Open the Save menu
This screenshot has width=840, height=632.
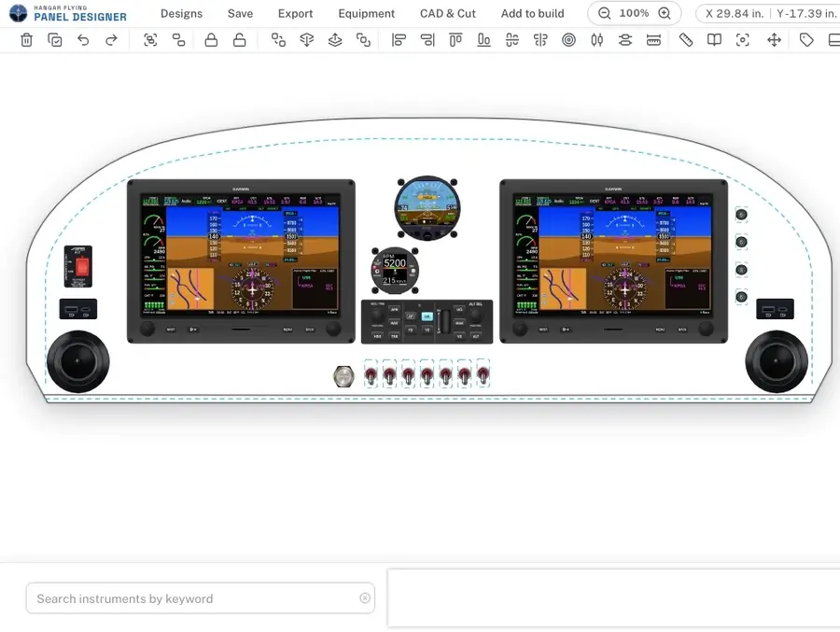click(x=240, y=13)
